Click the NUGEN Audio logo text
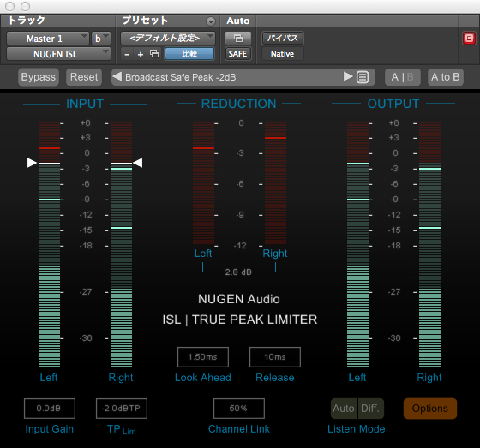Screen dimensions: 480x448 click(239, 299)
